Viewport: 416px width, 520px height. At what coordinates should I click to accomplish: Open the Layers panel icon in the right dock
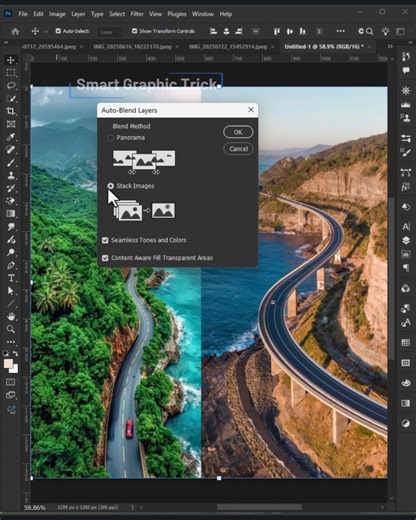click(x=406, y=240)
